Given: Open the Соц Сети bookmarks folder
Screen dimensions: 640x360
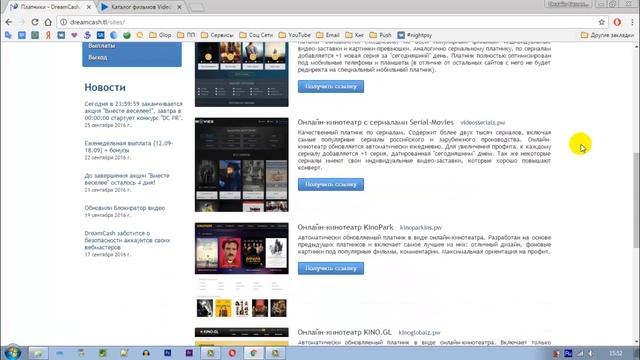Looking at the screenshot, I should [x=256, y=35].
